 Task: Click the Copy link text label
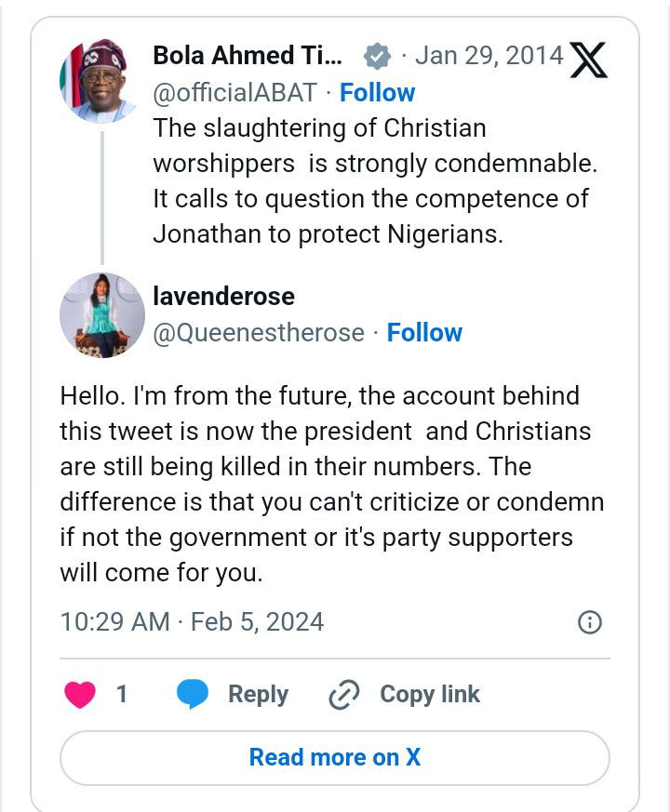(430, 695)
